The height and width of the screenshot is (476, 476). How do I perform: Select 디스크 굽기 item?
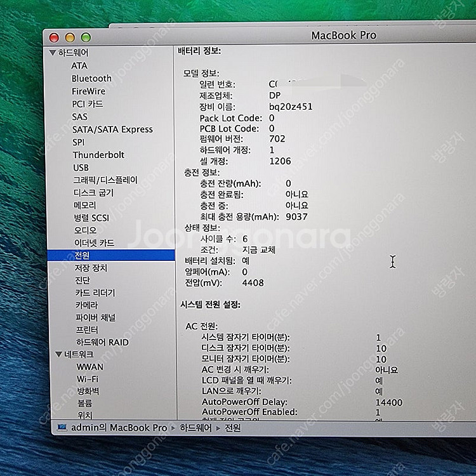93,192
